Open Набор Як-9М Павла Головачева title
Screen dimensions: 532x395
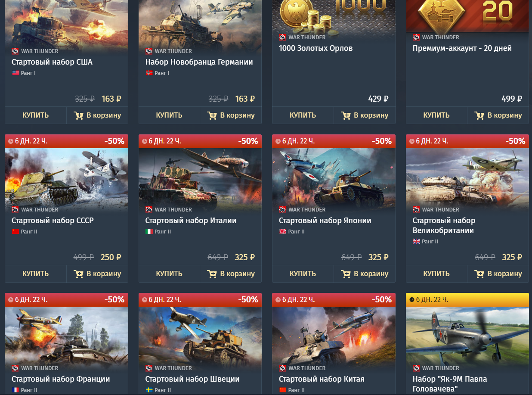[450, 384]
